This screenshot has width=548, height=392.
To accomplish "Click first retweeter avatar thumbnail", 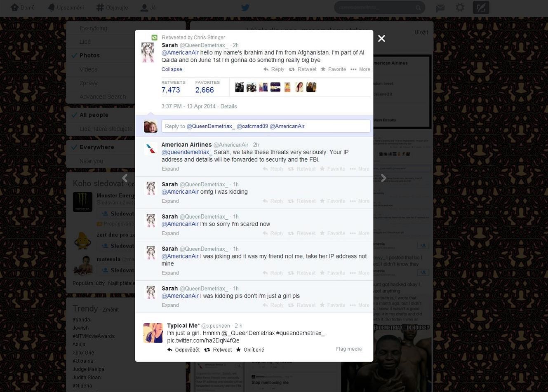I will pyautogui.click(x=239, y=87).
